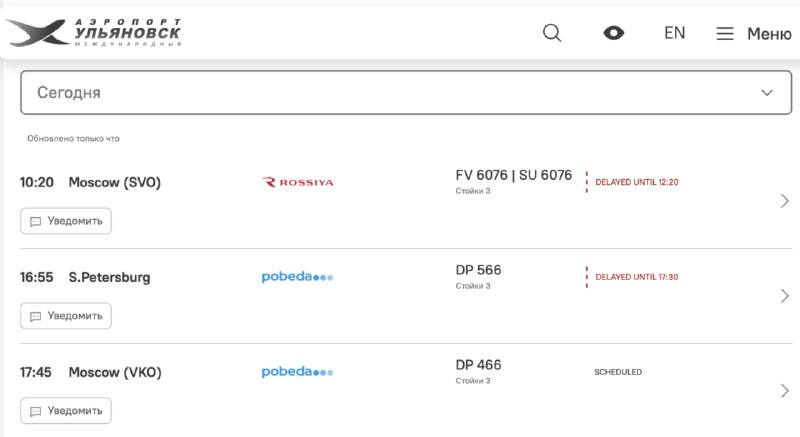Screen dimensions: 800x437
Task: Click the Pobeda logo on S.Petersburg row
Action: coord(297,277)
